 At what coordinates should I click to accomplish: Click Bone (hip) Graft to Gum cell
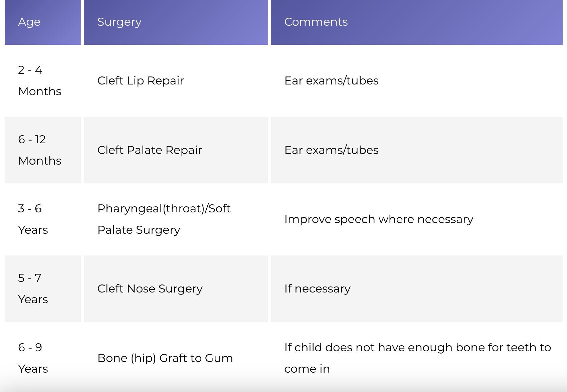tap(176, 358)
